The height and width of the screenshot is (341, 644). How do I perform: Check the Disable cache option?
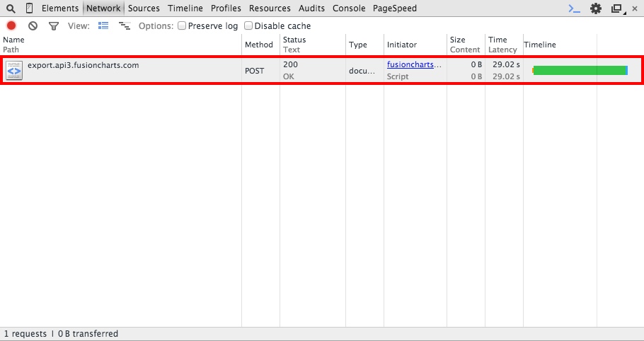click(248, 26)
